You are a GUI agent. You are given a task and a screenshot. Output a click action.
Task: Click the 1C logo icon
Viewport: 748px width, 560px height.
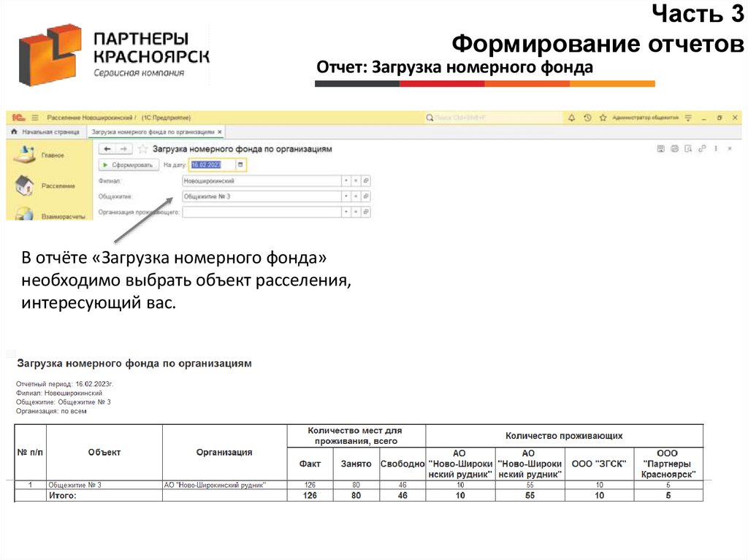(18, 118)
